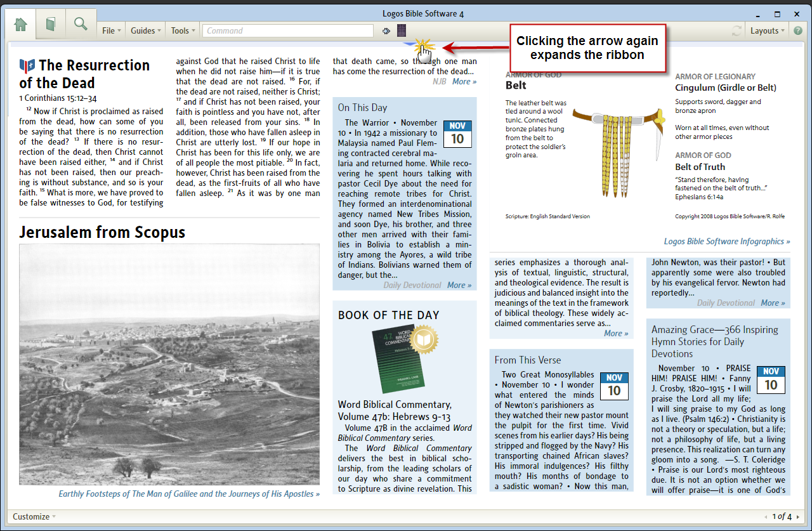Open Word Biblical Commentary, Volume 47b title
812x531 pixels.
tap(395, 410)
